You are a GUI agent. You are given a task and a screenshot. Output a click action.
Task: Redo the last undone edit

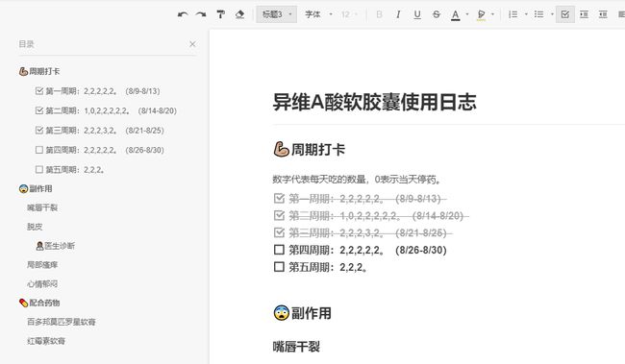[x=201, y=14]
